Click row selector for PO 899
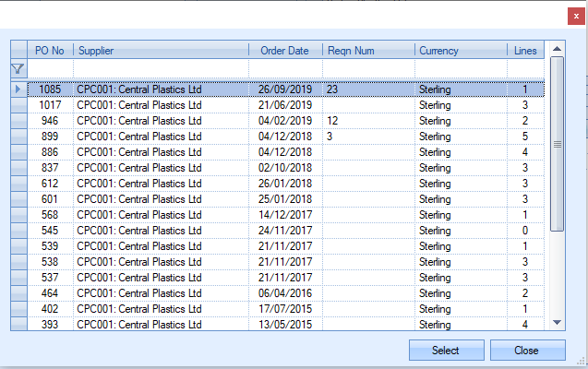 coord(18,137)
